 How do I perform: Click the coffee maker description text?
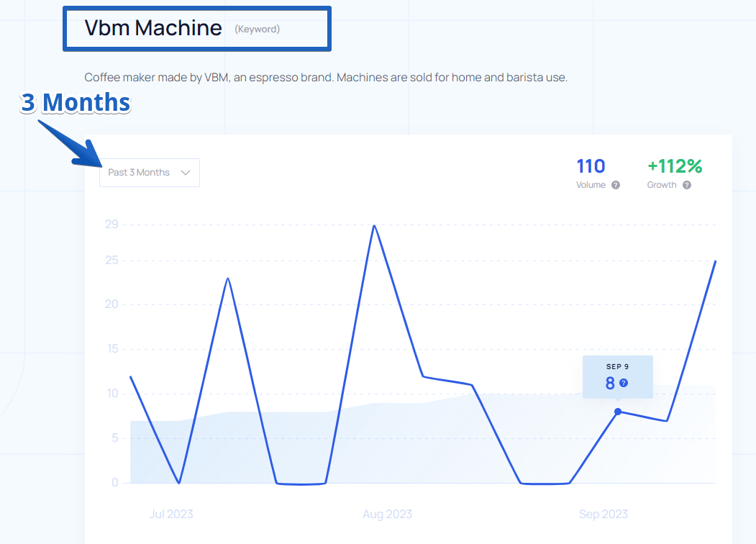pos(326,78)
